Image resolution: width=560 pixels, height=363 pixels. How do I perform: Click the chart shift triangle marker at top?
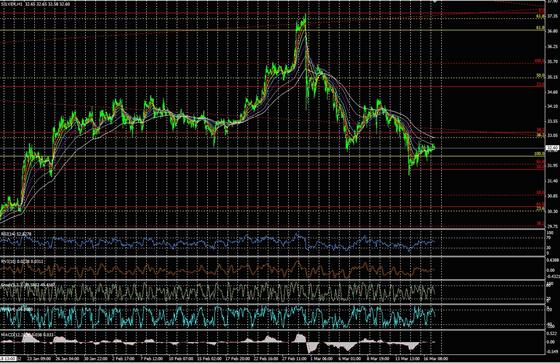pyautogui.click(x=435, y=1)
